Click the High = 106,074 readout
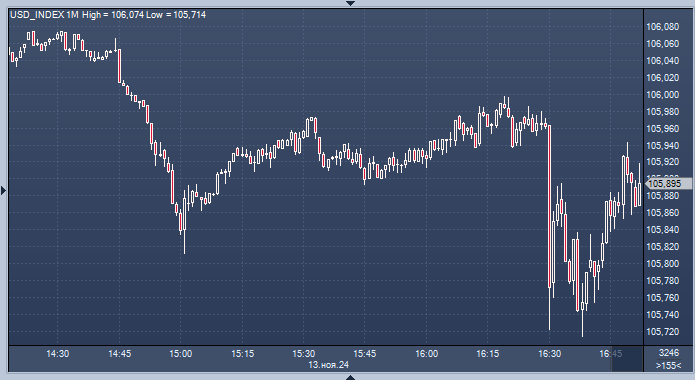Viewport: 695px width, 380px height. [x=113, y=15]
